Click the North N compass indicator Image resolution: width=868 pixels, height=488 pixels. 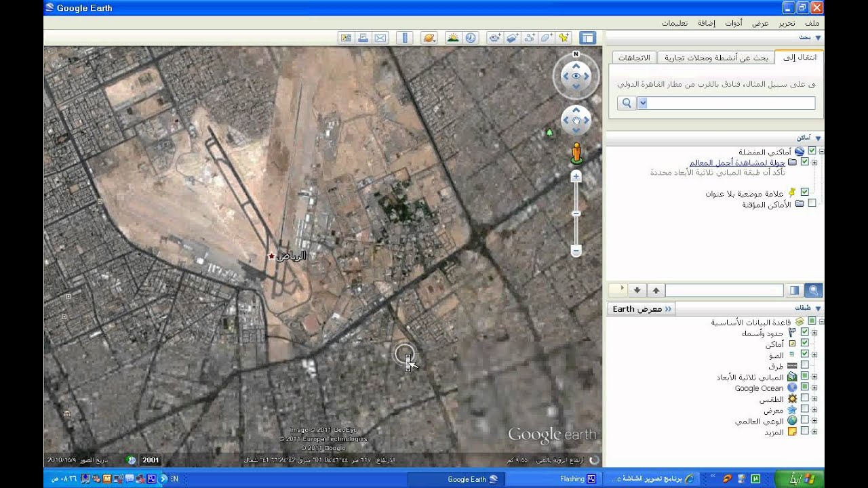click(x=576, y=54)
